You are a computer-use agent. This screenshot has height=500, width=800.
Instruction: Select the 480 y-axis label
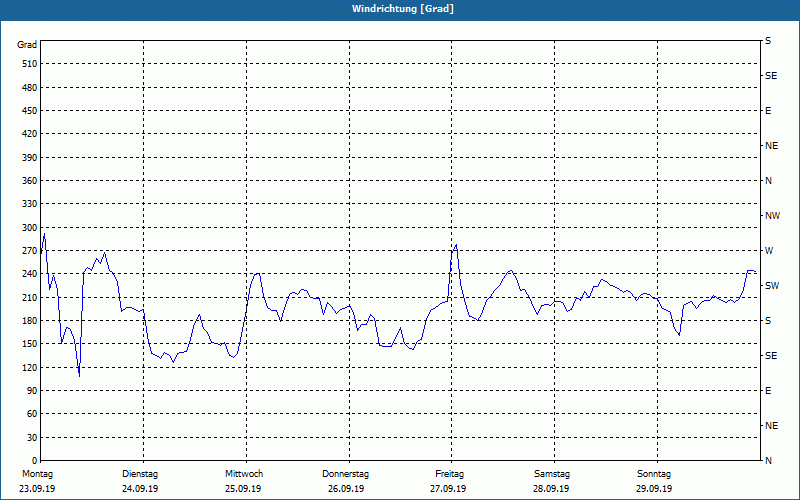point(30,88)
